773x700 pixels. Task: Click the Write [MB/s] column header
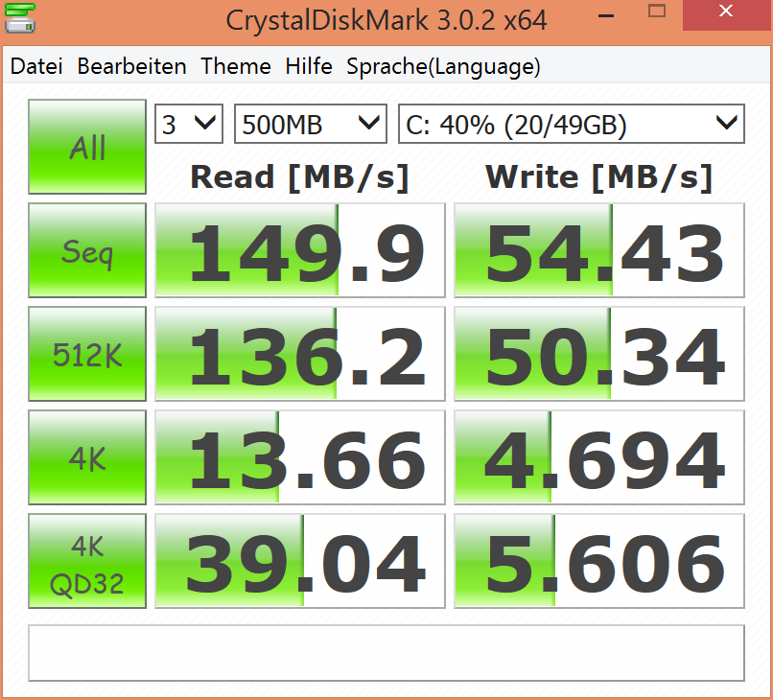(x=599, y=177)
